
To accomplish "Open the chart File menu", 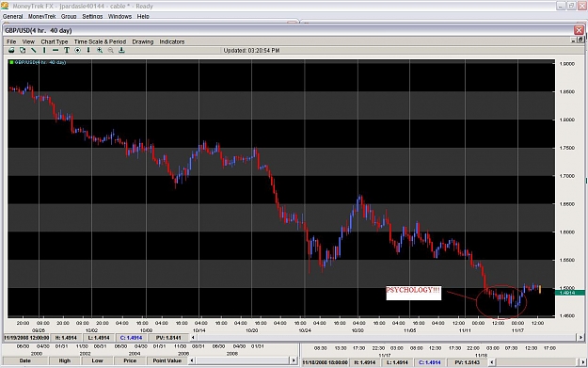I will pyautogui.click(x=11, y=41).
